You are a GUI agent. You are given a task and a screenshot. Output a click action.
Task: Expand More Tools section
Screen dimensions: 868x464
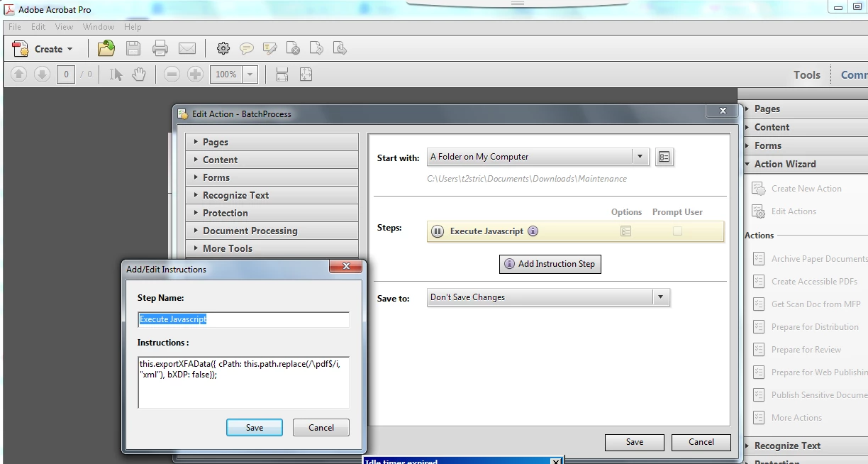(x=272, y=248)
